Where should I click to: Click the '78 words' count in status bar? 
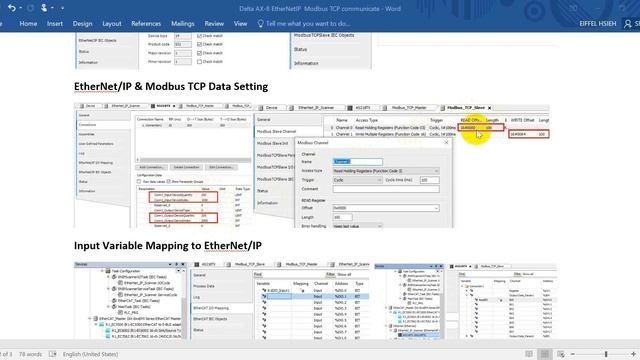tap(31, 354)
